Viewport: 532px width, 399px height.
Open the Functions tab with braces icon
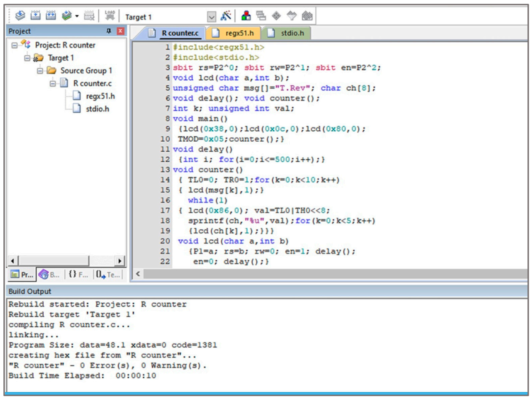click(79, 275)
